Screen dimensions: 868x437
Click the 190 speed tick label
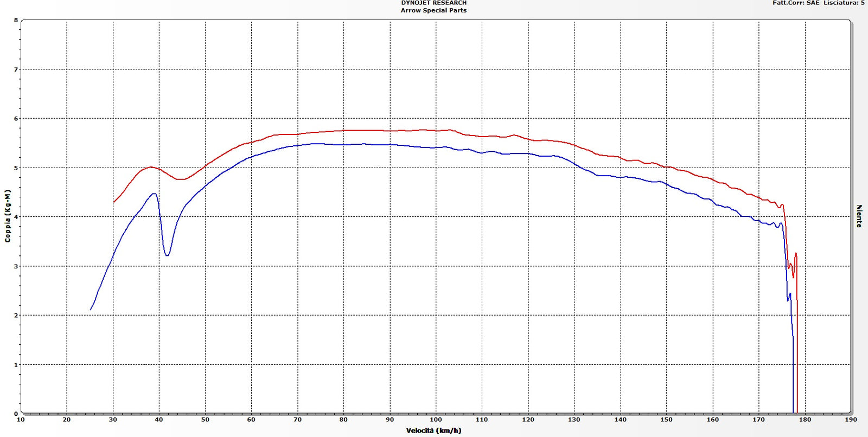(x=851, y=420)
